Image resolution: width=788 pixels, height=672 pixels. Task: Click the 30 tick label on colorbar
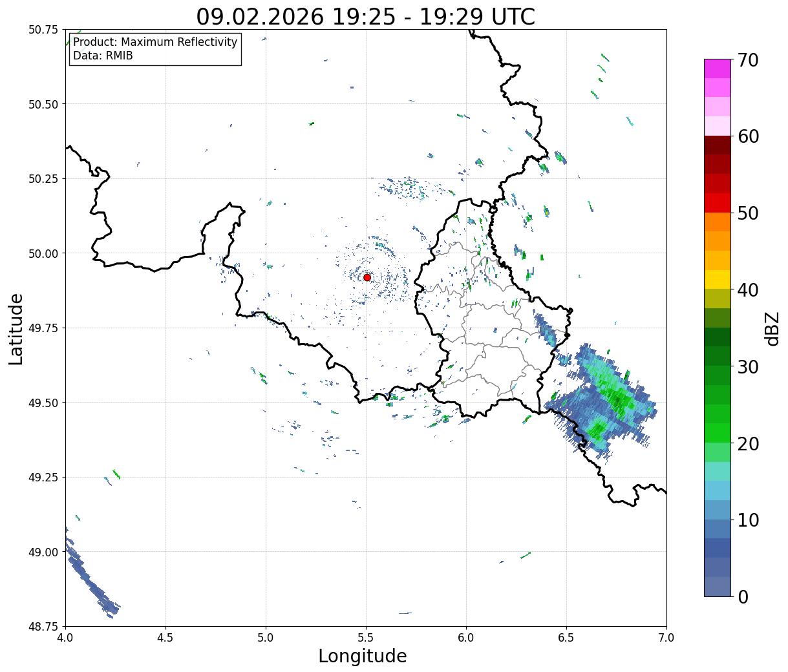pos(747,366)
